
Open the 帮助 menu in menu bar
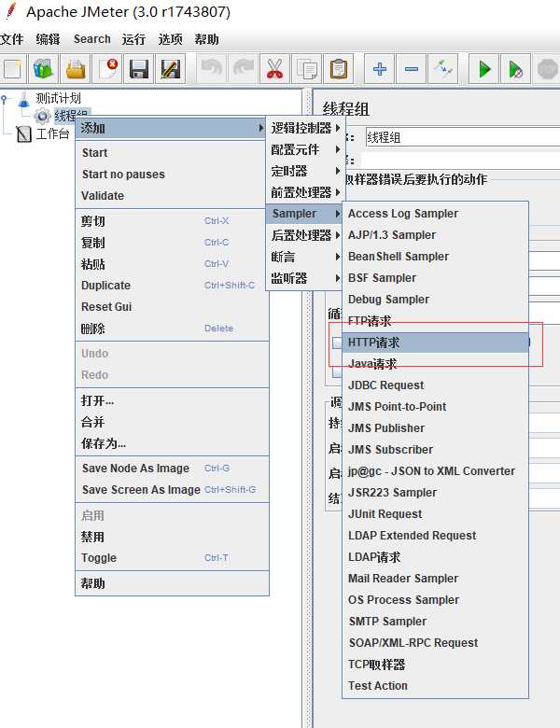[x=206, y=39]
